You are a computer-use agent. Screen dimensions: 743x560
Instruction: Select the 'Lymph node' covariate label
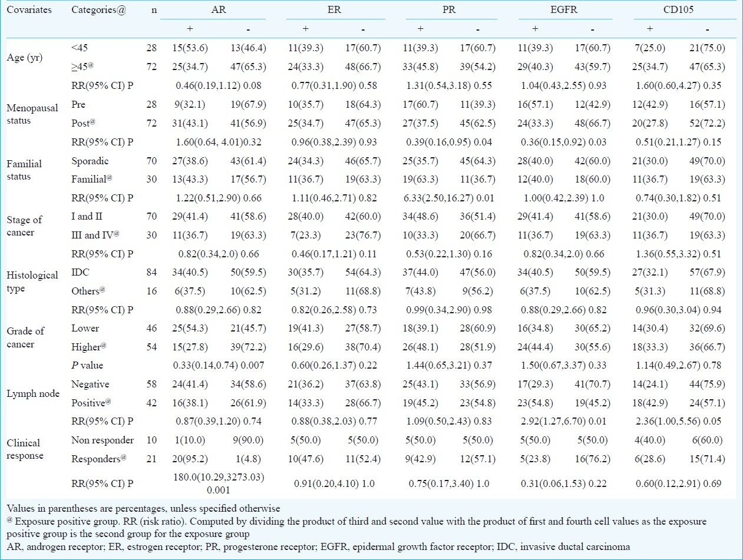point(33,393)
